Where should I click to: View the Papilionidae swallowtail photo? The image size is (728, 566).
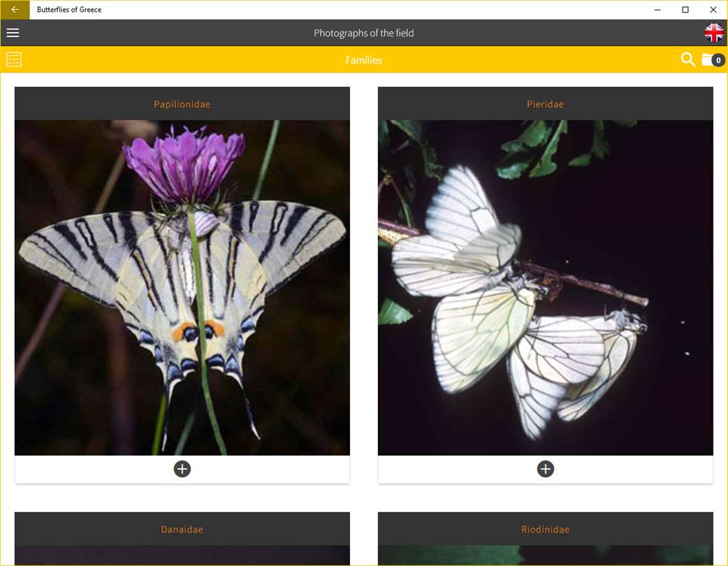point(182,287)
